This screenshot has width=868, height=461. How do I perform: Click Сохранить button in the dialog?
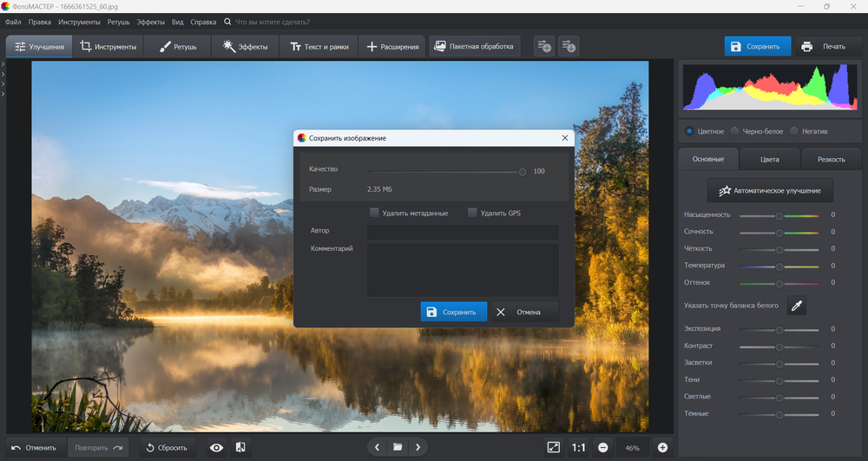tap(453, 312)
